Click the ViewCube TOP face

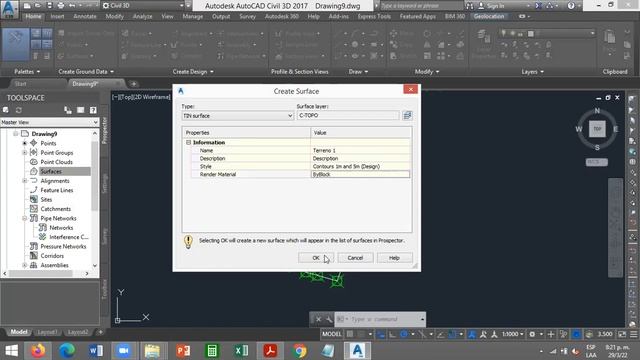click(x=597, y=129)
